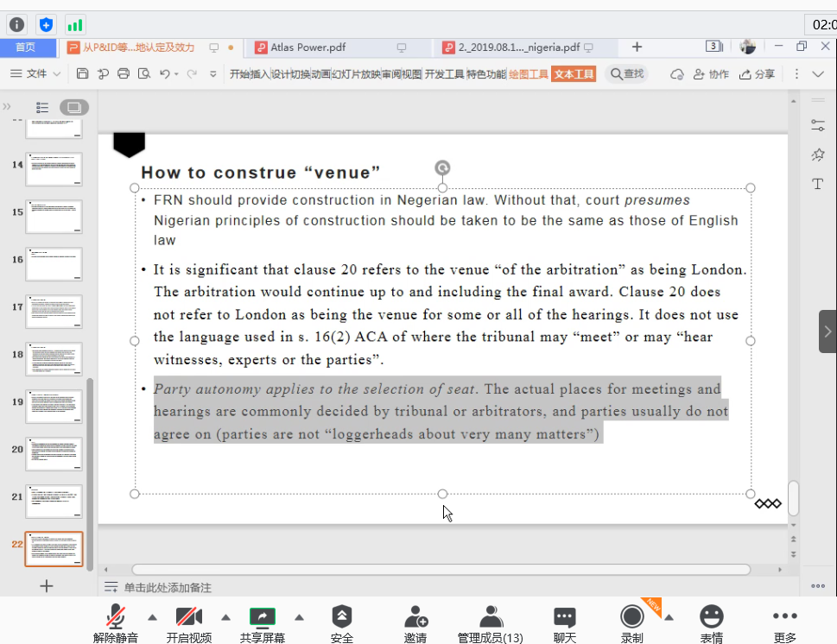
Task: Expand options arrow beside 录制
Action: tap(668, 617)
